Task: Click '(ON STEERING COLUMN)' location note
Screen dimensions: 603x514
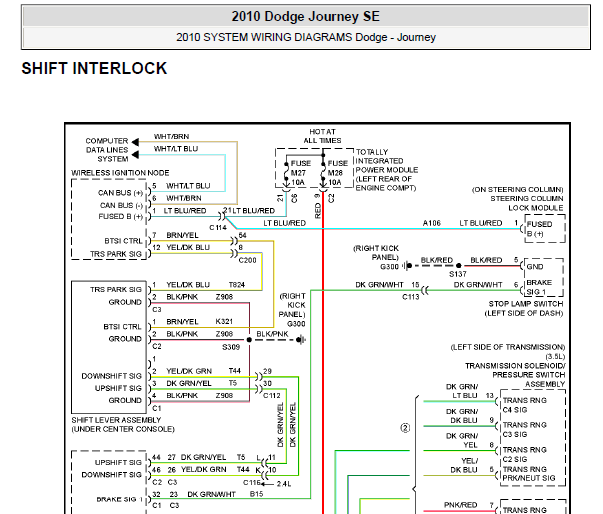Action: pyautogui.click(x=518, y=190)
